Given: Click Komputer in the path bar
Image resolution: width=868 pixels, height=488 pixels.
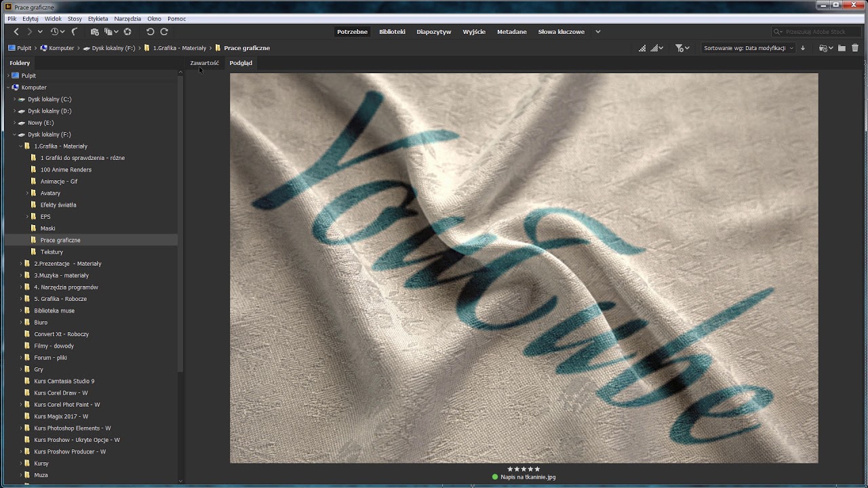Looking at the screenshot, I should 61,48.
